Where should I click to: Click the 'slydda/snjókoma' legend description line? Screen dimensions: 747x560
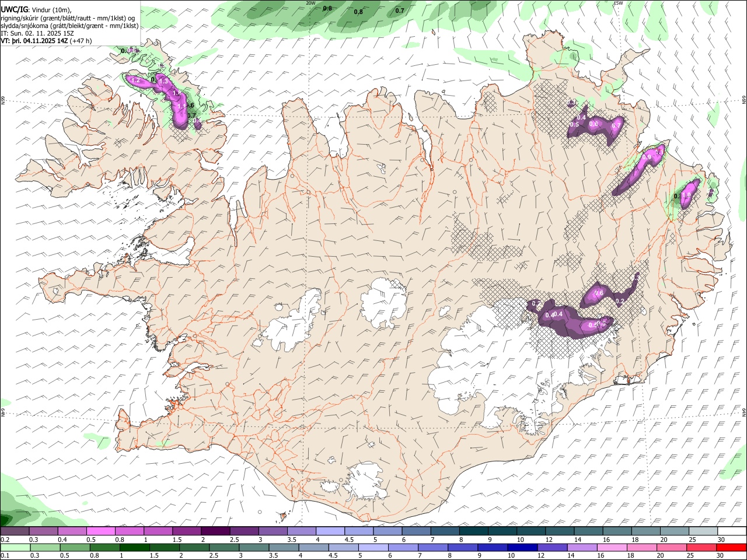tap(69, 26)
